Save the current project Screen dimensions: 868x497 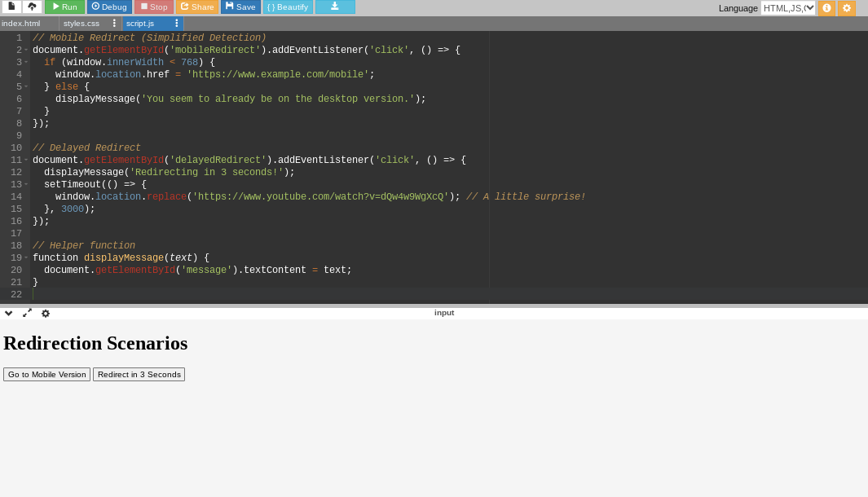click(240, 7)
